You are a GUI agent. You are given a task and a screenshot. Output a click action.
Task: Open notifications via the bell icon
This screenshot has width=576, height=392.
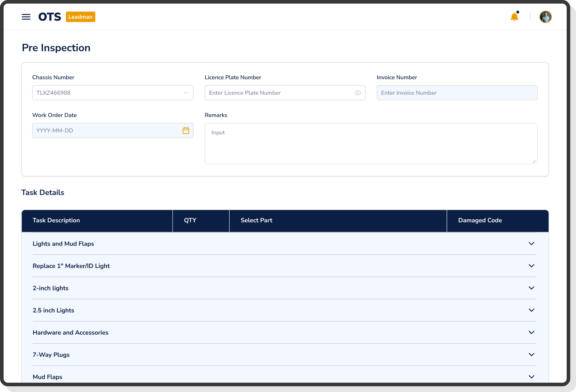[514, 16]
